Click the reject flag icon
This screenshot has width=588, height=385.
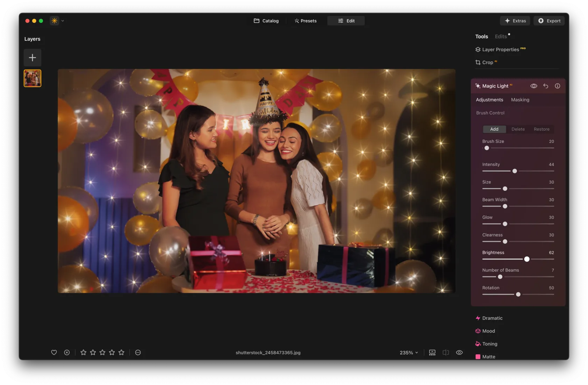point(67,352)
